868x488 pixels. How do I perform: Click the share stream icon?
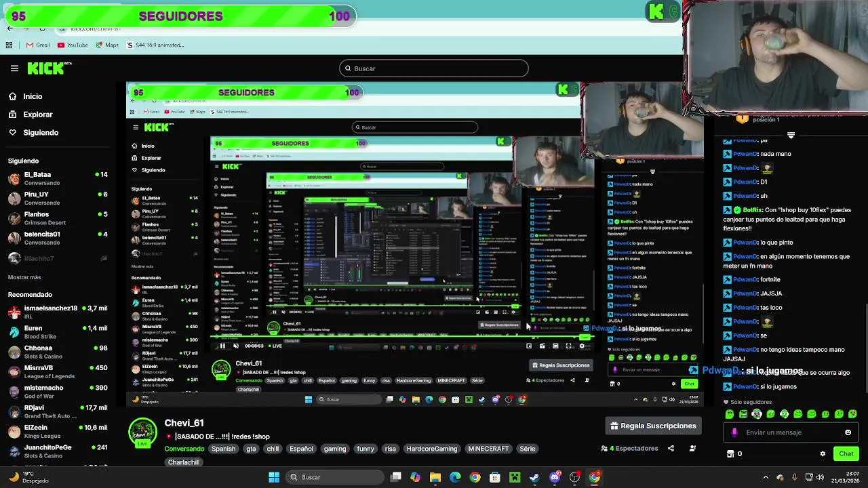(671, 448)
